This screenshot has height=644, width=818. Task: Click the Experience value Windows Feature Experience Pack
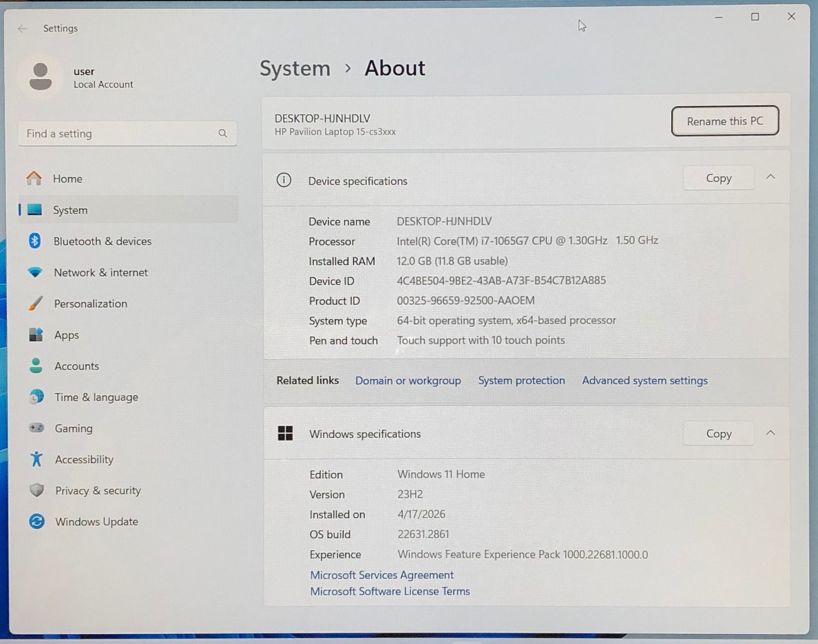[522, 555]
